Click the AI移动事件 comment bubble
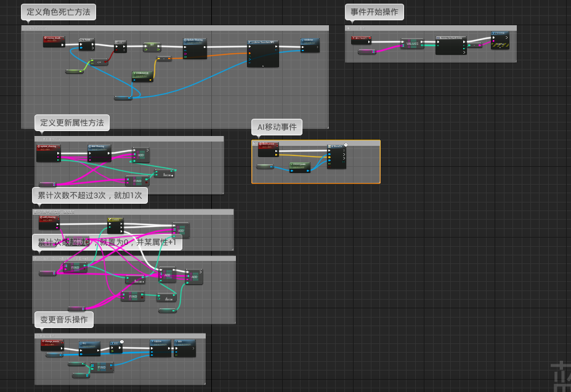Screen dimensions: 571x392 pos(277,127)
